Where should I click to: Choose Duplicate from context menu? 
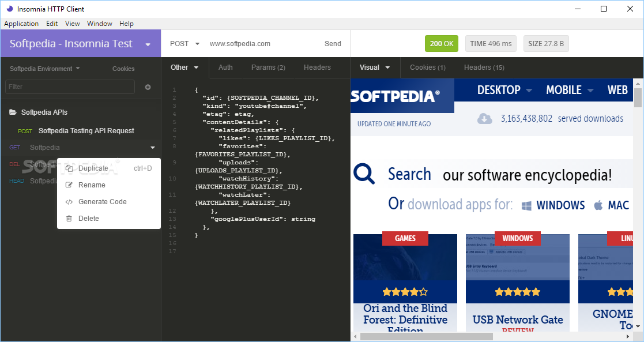(109, 168)
